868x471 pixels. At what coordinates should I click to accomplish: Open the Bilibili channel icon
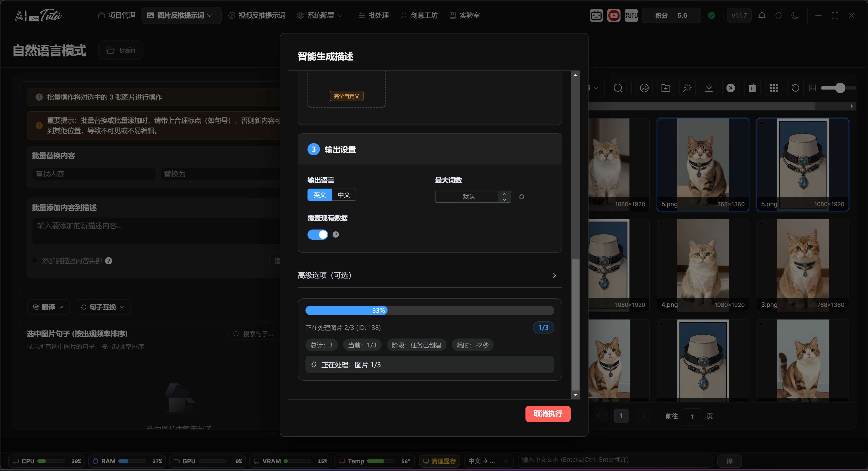coord(596,16)
